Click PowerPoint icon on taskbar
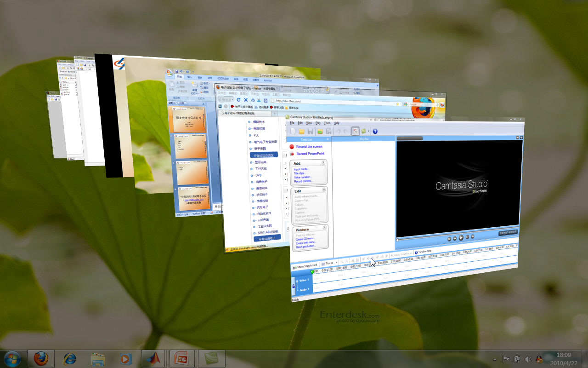Image resolution: width=588 pixels, height=368 pixels. pos(182,358)
